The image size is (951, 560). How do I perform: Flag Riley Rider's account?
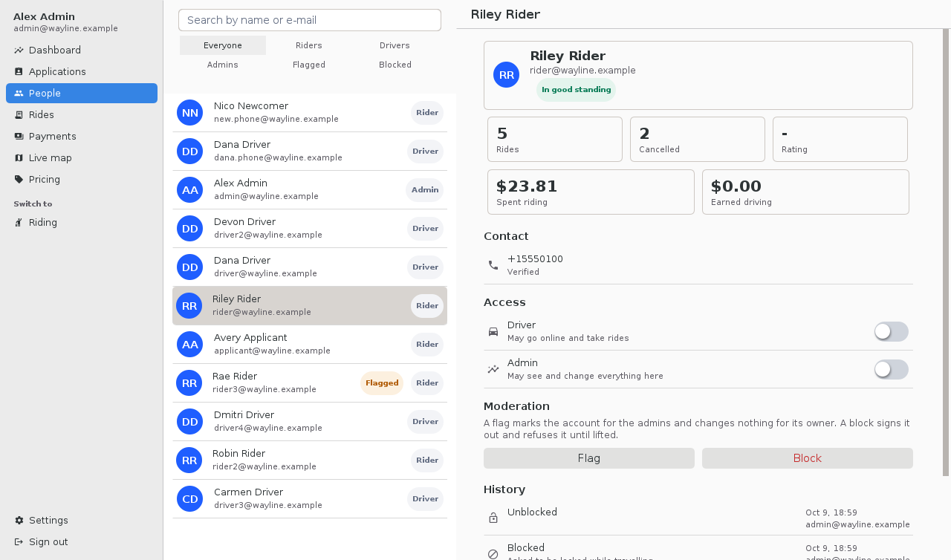(x=589, y=458)
